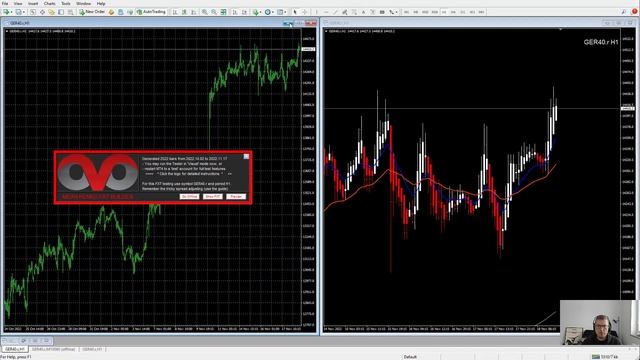Zoom in on the chart
The height and width of the screenshot is (360, 640).
tap(204, 12)
